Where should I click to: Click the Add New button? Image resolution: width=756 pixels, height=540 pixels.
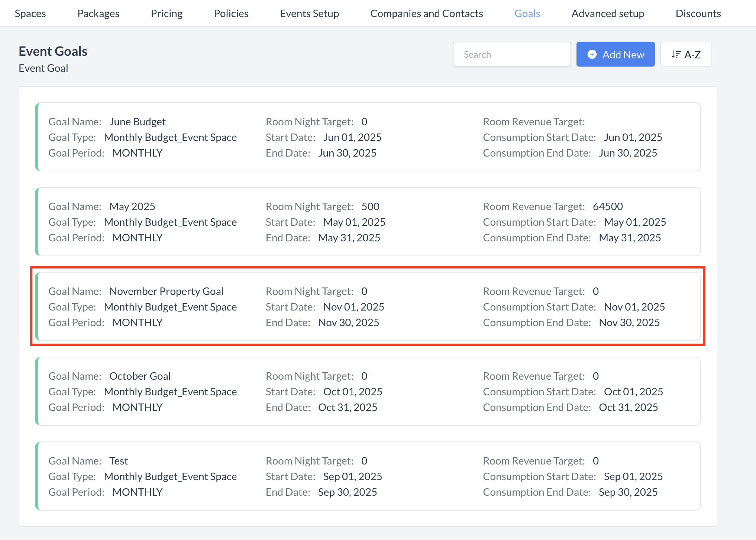coord(615,54)
